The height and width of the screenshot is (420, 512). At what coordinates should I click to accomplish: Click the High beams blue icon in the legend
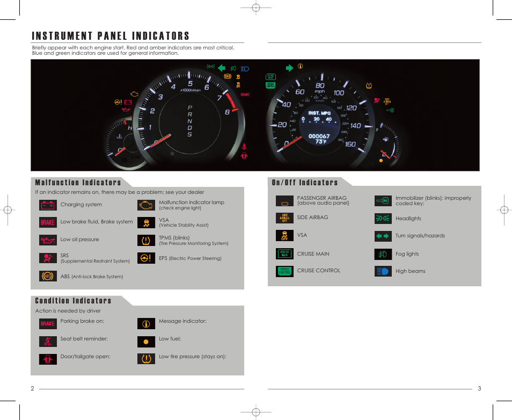[x=383, y=271]
